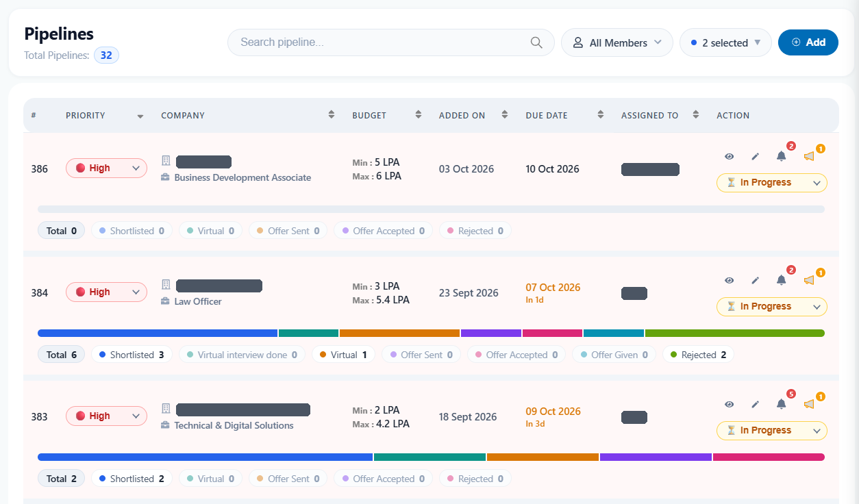Click Offer Accepted 0 chip in pipeline 386
This screenshot has width=859, height=504.
383,231
